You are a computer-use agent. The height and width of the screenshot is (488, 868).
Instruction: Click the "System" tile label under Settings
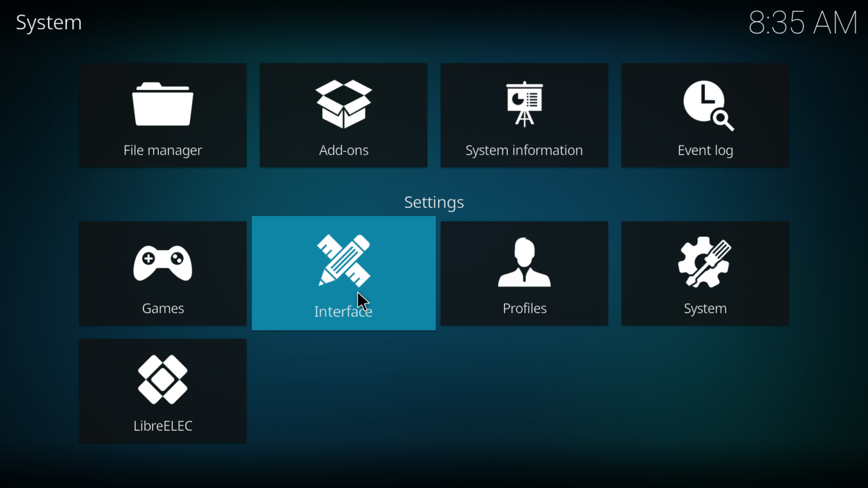[705, 308]
